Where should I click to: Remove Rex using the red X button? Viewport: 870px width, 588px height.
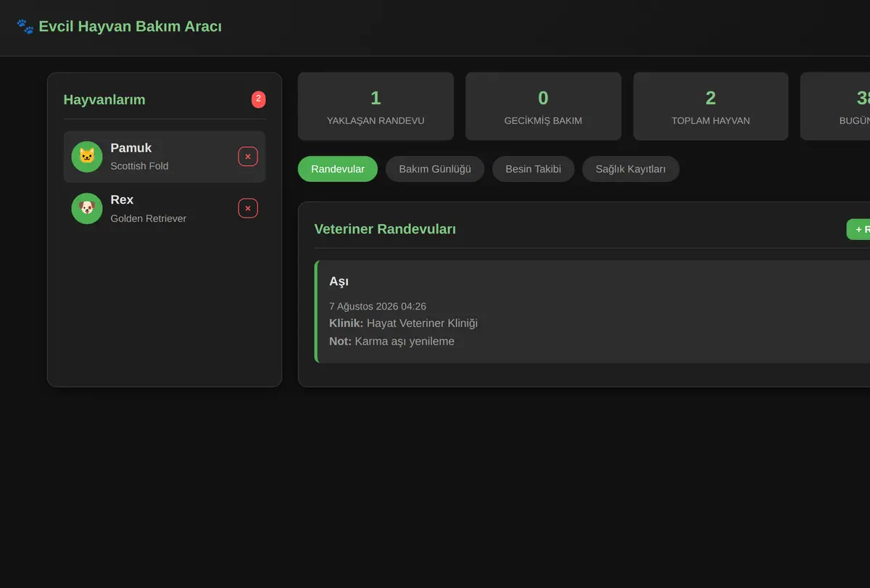pos(248,208)
